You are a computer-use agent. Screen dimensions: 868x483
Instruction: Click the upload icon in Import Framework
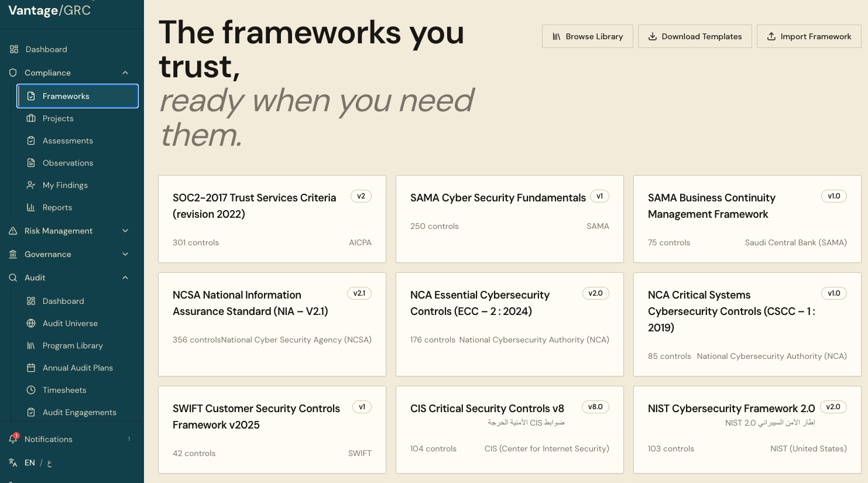771,36
